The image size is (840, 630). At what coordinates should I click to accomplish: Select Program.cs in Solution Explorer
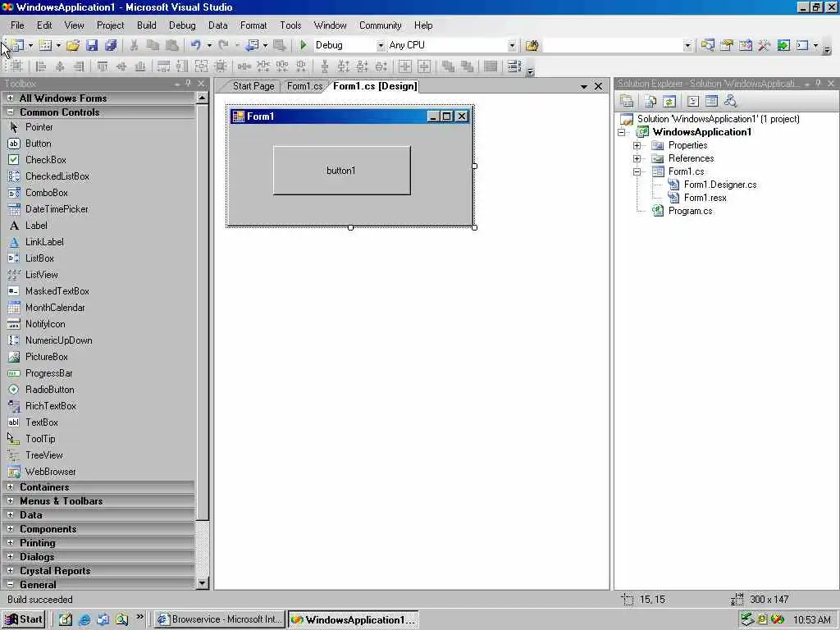pyautogui.click(x=690, y=211)
